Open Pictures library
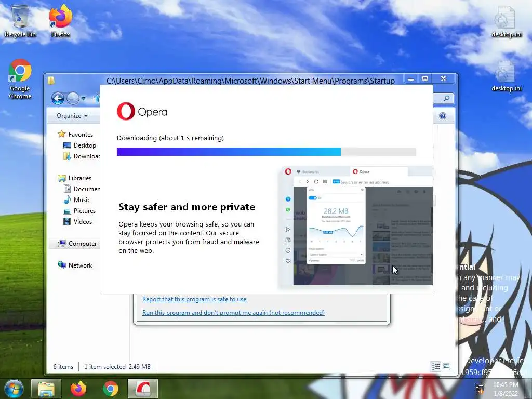This screenshot has width=532, height=399. (x=79, y=211)
